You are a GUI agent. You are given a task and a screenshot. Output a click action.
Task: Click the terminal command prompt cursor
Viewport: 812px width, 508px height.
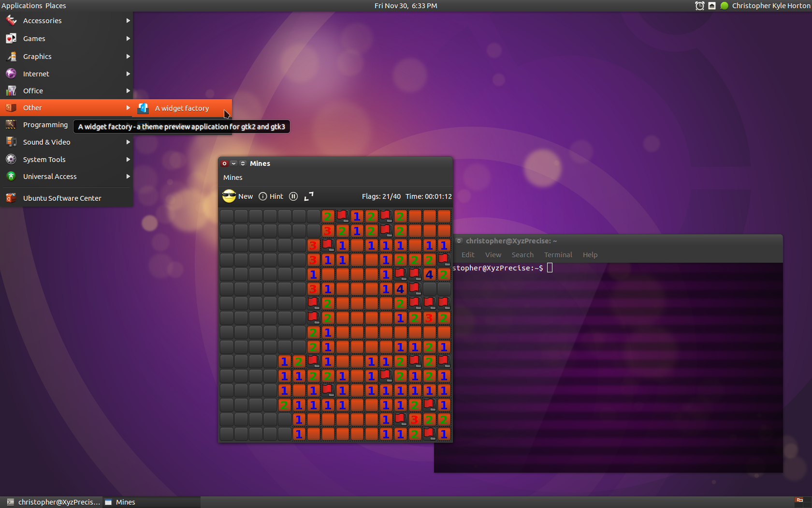(550, 268)
